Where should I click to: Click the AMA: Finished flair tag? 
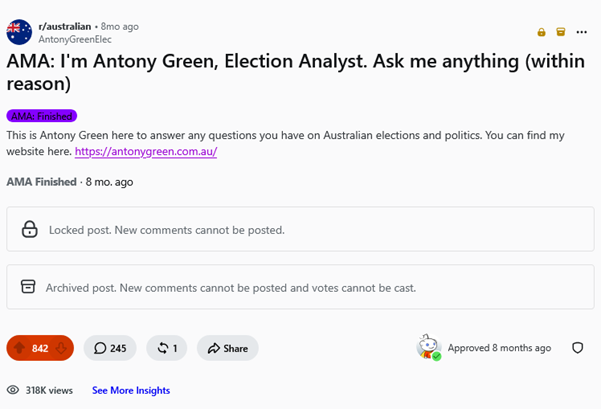click(42, 116)
